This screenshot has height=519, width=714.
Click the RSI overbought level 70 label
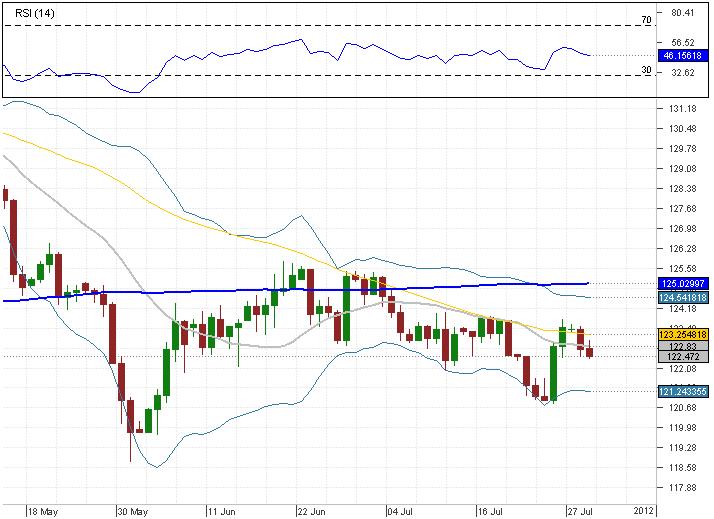tap(647, 19)
